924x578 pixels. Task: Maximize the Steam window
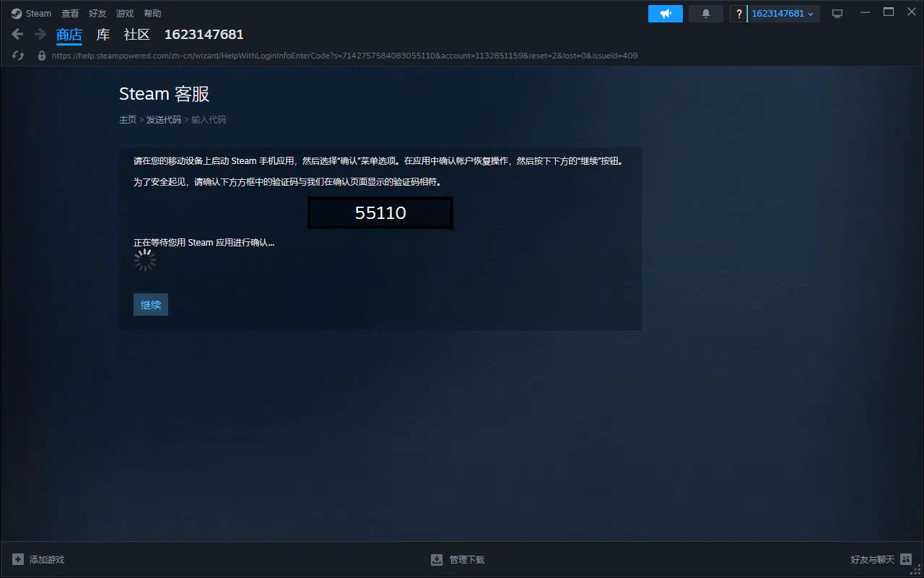pyautogui.click(x=889, y=12)
